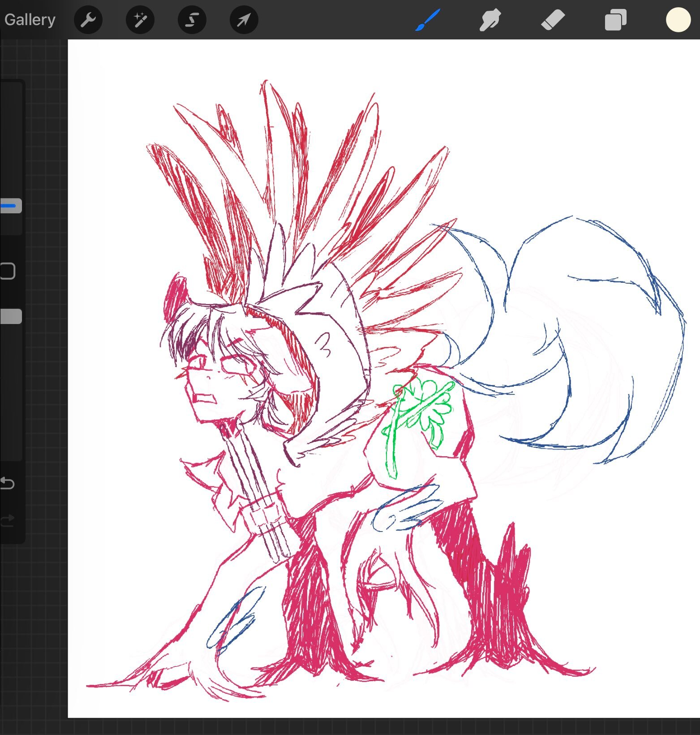The image size is (700, 735).
Task: Redo the last undone stroke
Action: [8, 520]
